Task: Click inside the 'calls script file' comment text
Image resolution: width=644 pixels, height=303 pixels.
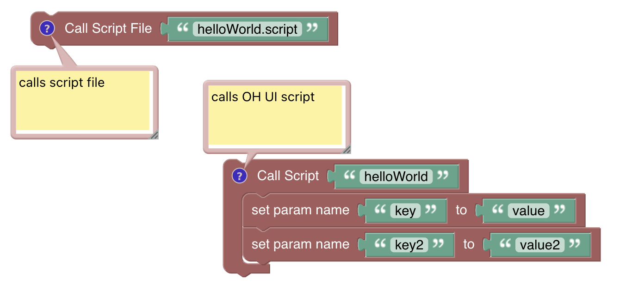Action: [82, 101]
